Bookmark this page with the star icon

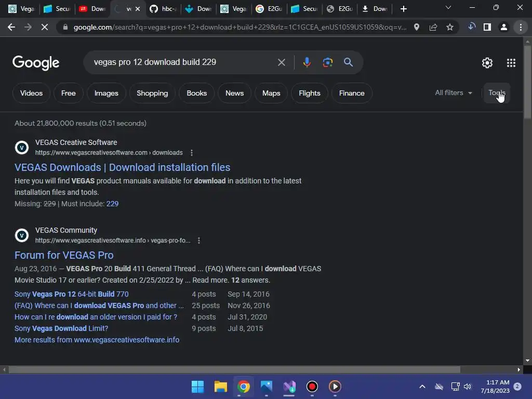pyautogui.click(x=449, y=27)
